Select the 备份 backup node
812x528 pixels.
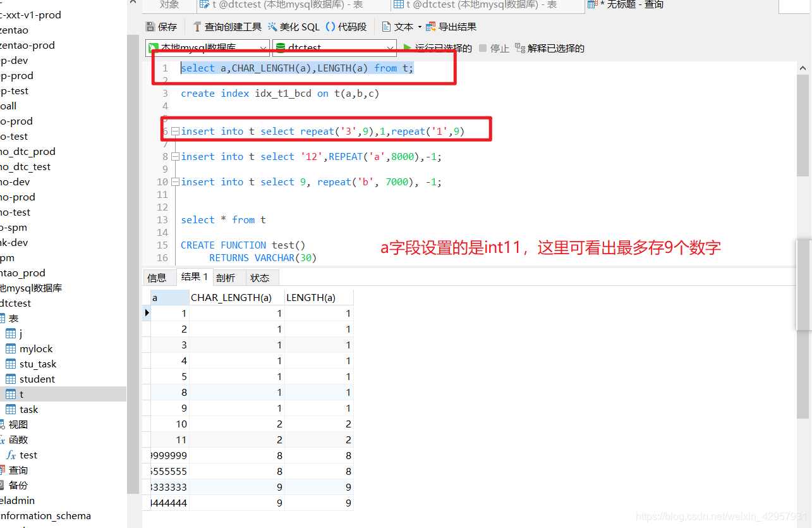coord(18,485)
